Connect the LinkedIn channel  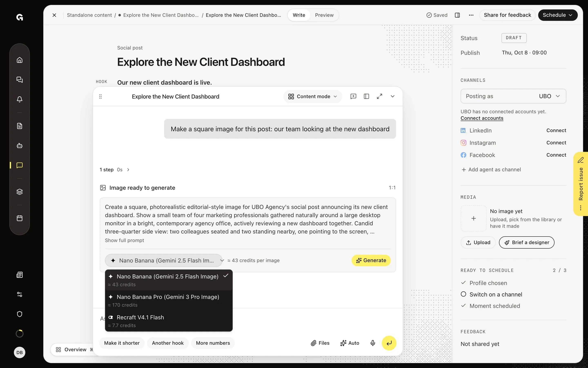556,130
